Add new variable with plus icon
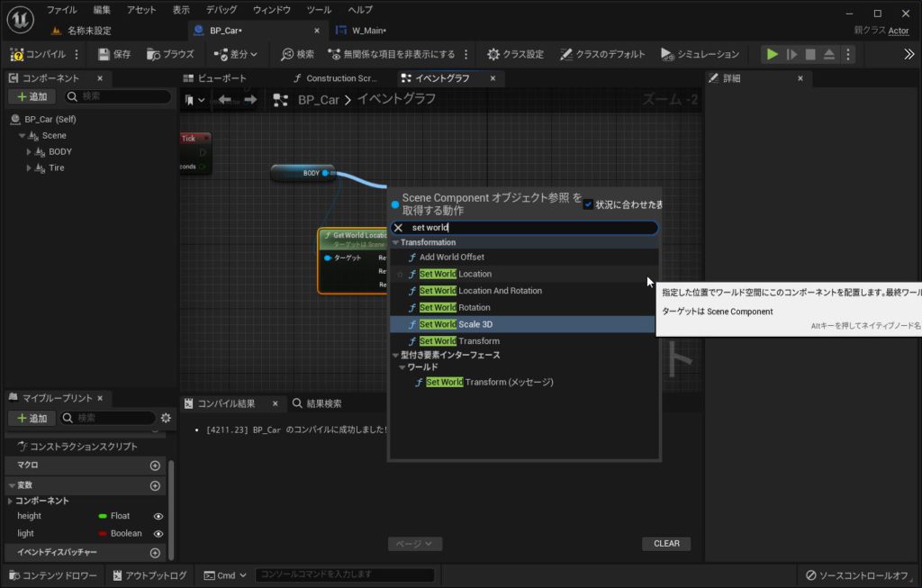The height and width of the screenshot is (588, 922). (x=155, y=485)
